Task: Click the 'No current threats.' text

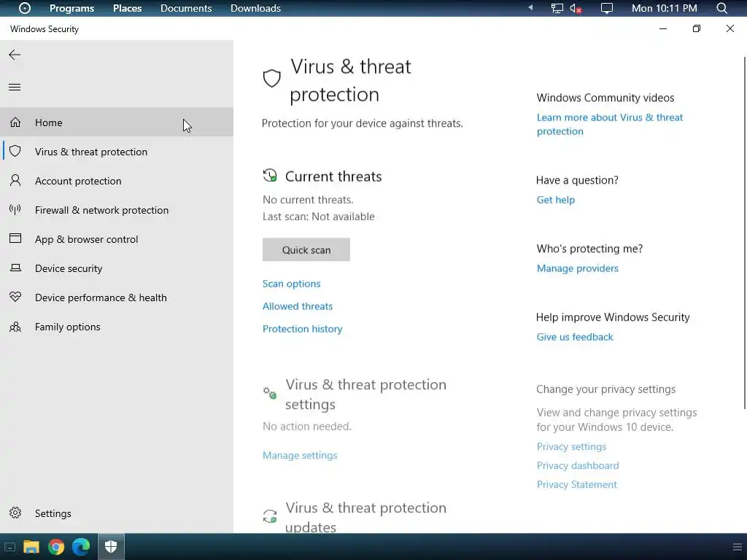Action: click(x=309, y=200)
